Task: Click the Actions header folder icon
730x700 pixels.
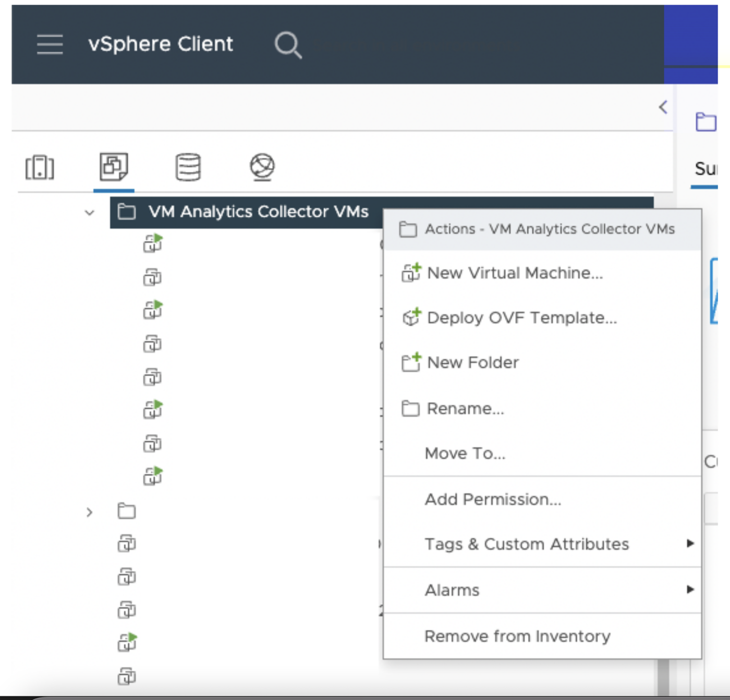Action: [x=408, y=229]
